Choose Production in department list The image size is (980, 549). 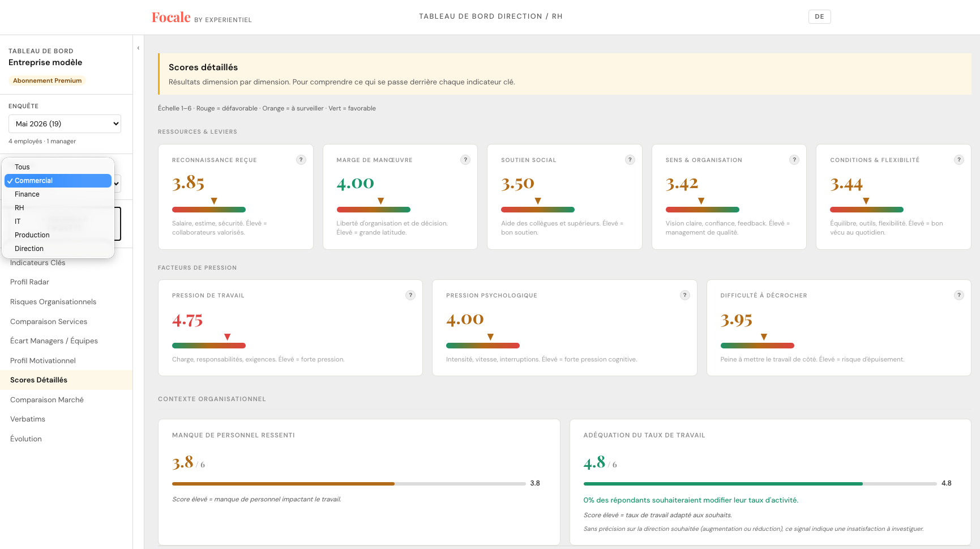[x=58, y=235]
